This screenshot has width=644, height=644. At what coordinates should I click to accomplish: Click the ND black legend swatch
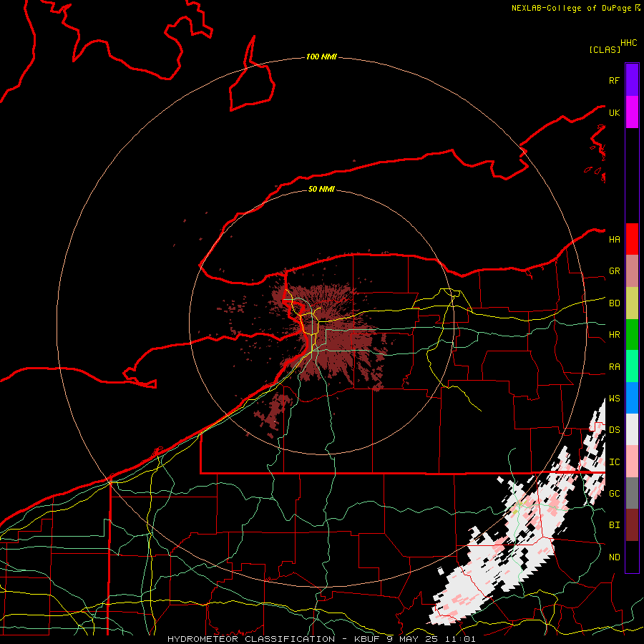pos(632,557)
